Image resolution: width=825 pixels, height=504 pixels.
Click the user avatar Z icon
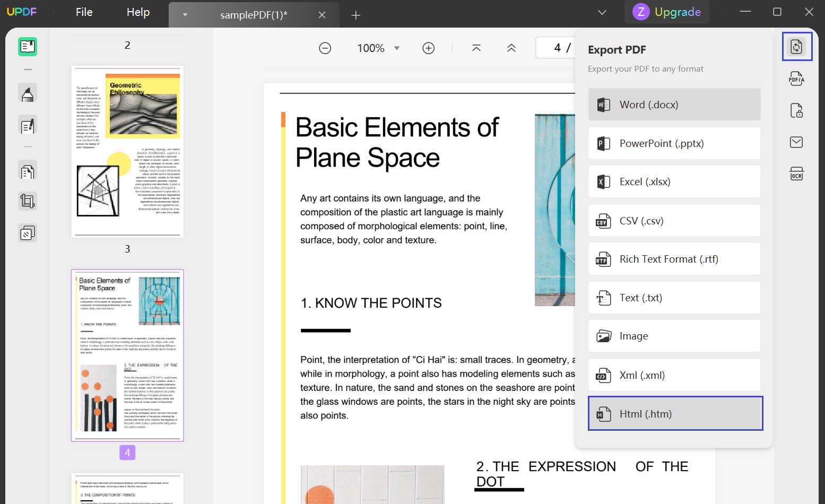click(641, 12)
